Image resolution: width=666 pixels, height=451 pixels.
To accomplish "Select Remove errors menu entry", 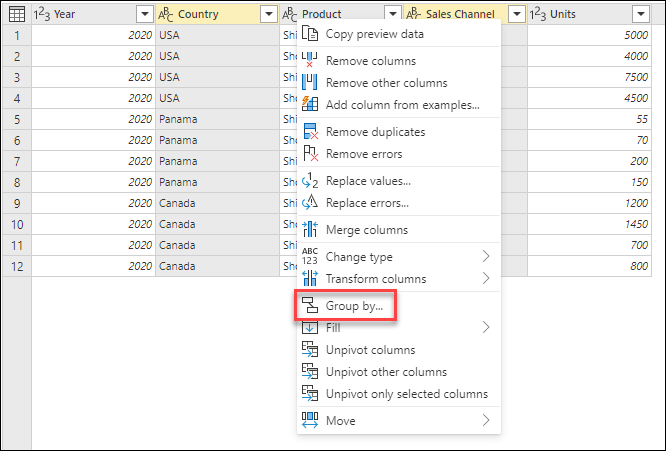I will pos(399,154).
